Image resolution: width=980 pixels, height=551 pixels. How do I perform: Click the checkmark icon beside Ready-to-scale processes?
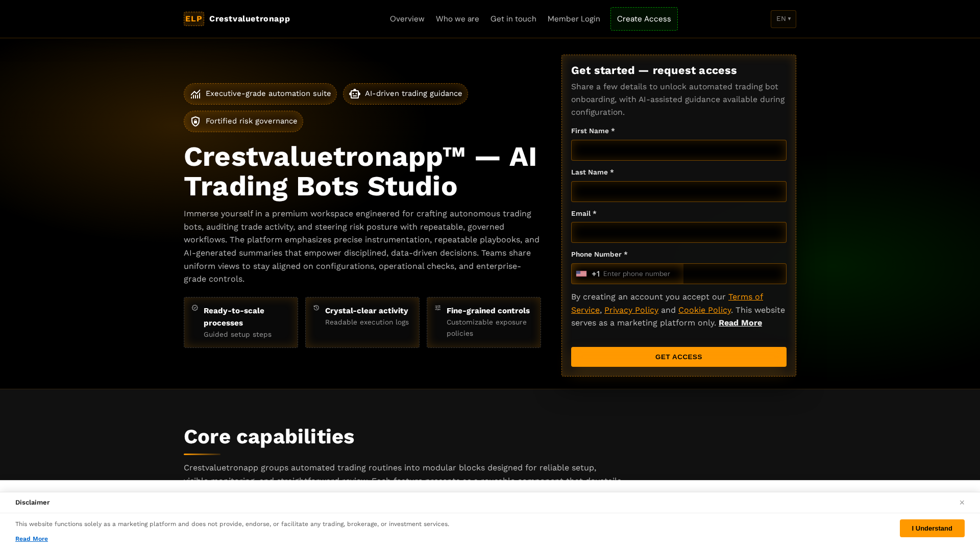pos(195,308)
